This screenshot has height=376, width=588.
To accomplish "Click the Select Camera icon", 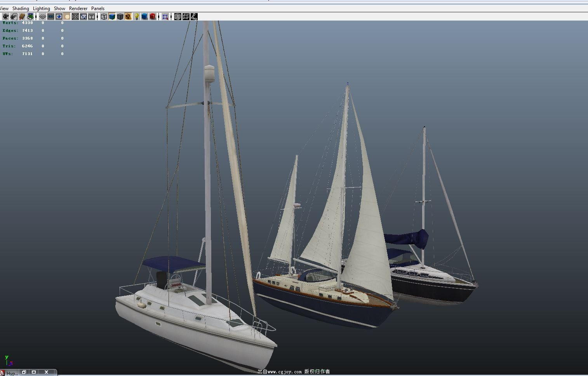I will click(x=5, y=17).
